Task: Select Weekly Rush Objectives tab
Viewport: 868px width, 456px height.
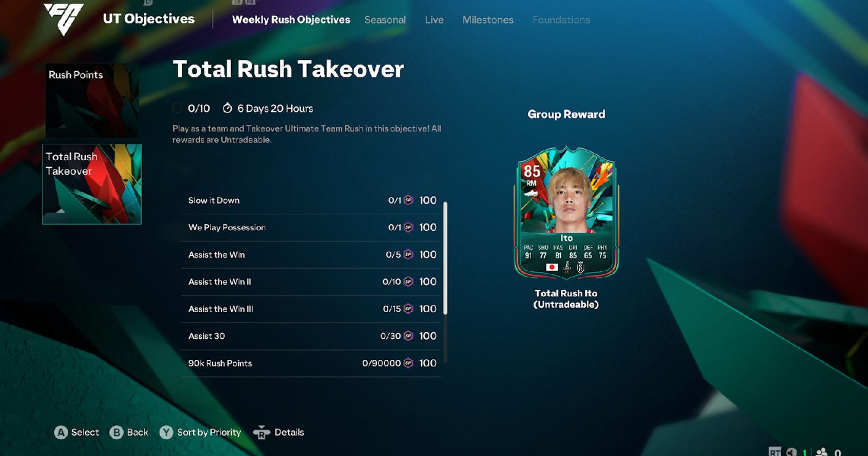Action: pyautogui.click(x=291, y=20)
